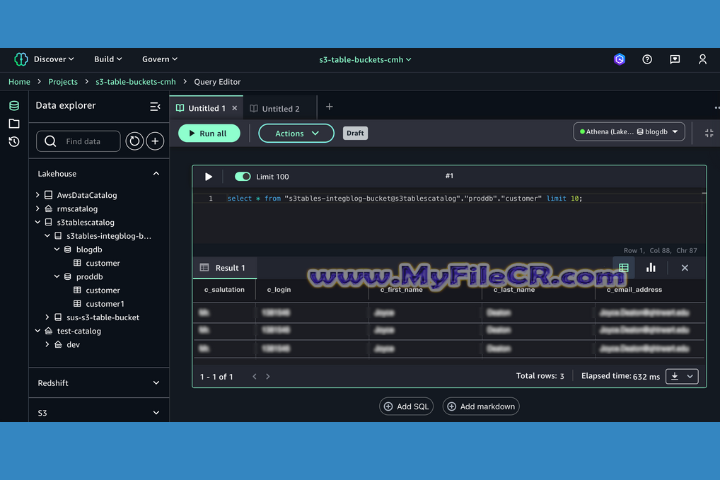Click the SageMaker Unified Studio logo
Image resolution: width=720 pixels, height=480 pixels.
point(21,59)
